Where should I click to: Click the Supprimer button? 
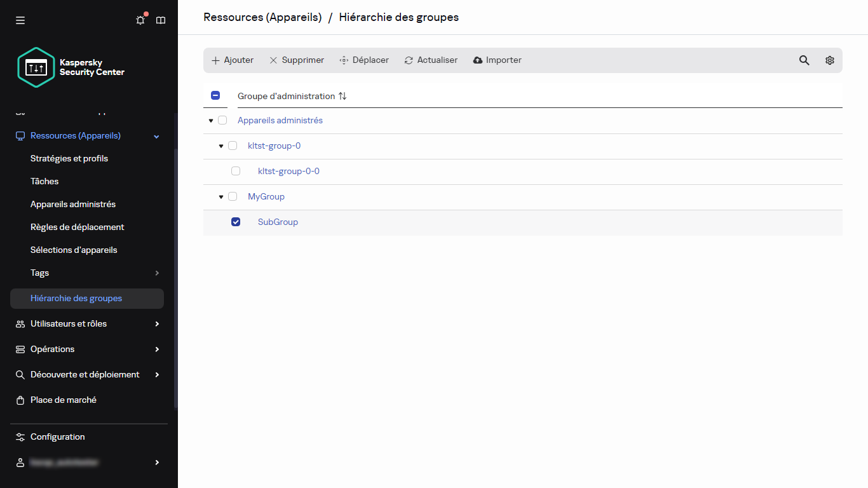pyautogui.click(x=296, y=60)
